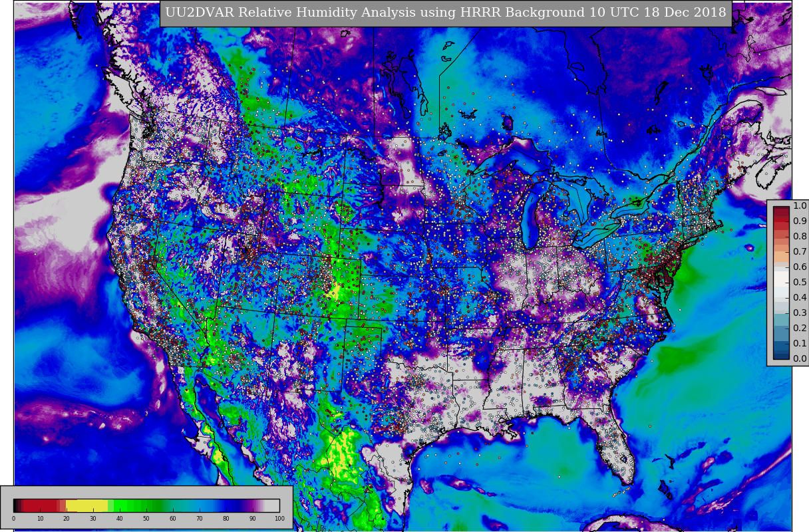Click the 0.6 label on the right colorbar

click(x=800, y=267)
